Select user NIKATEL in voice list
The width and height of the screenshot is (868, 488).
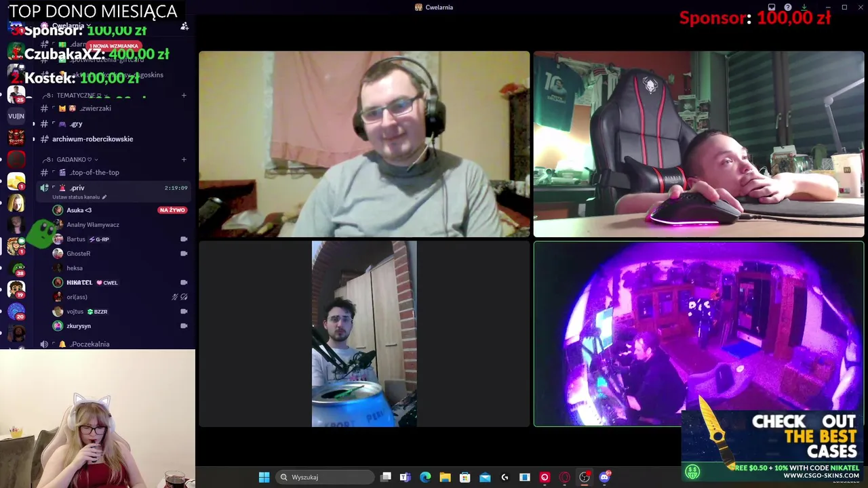[x=79, y=283]
